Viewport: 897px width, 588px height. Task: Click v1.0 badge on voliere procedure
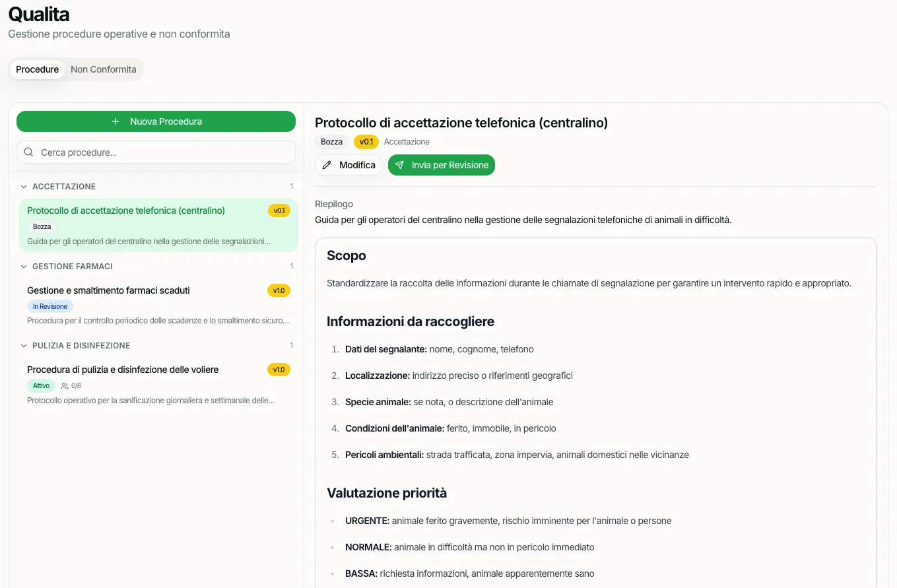point(279,370)
